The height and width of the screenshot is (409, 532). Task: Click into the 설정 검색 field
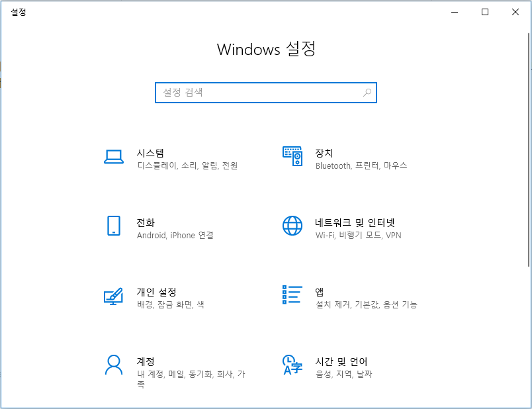point(265,92)
